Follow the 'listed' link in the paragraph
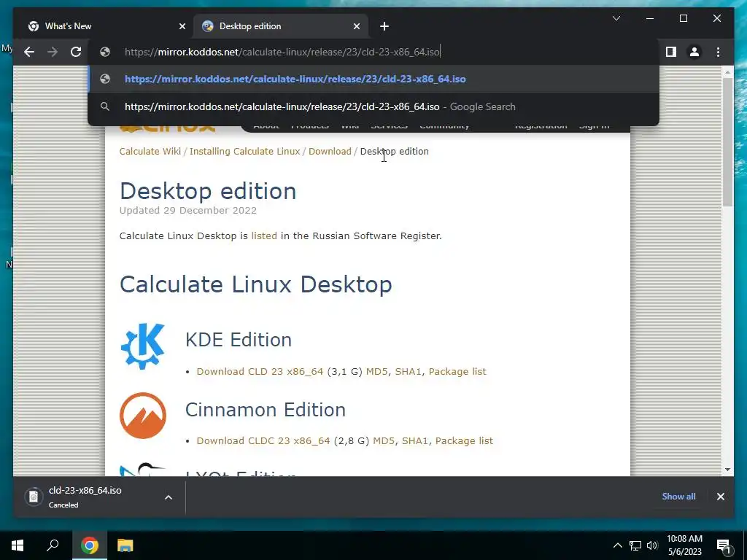Image resolution: width=747 pixels, height=560 pixels. 264,236
